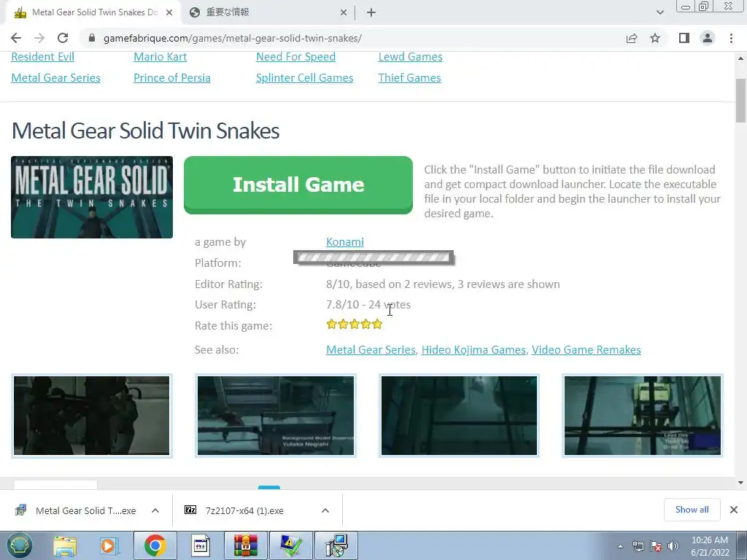Viewport: 747px width, 560px height.
Task: Click Show all downloads button
Action: [692, 510]
